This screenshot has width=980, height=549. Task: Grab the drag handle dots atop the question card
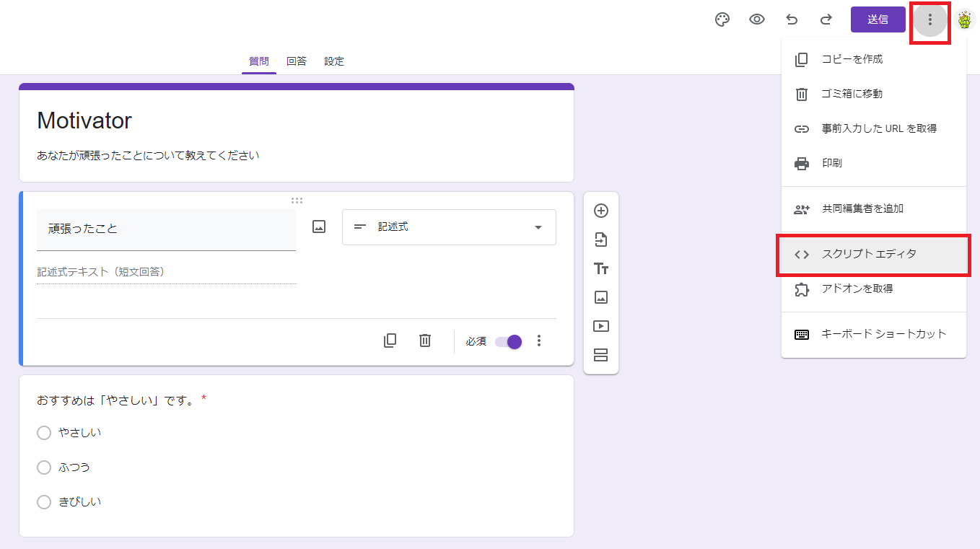point(297,201)
